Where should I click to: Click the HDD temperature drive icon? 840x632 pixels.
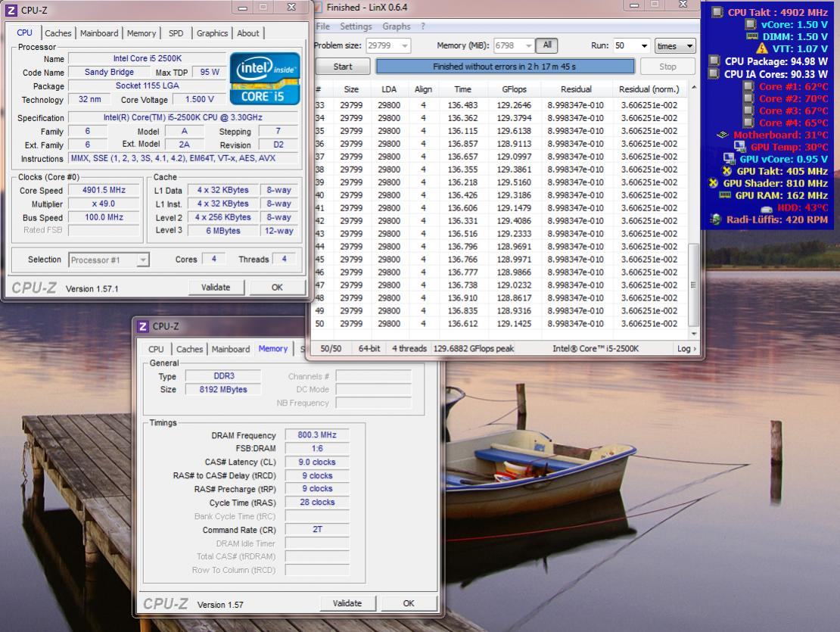[x=767, y=208]
